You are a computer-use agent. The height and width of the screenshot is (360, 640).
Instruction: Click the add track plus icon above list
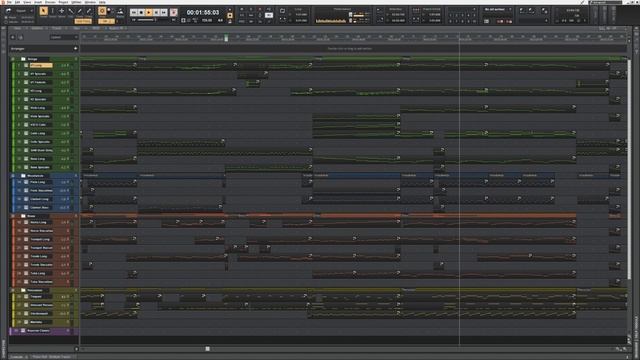click(13, 37)
